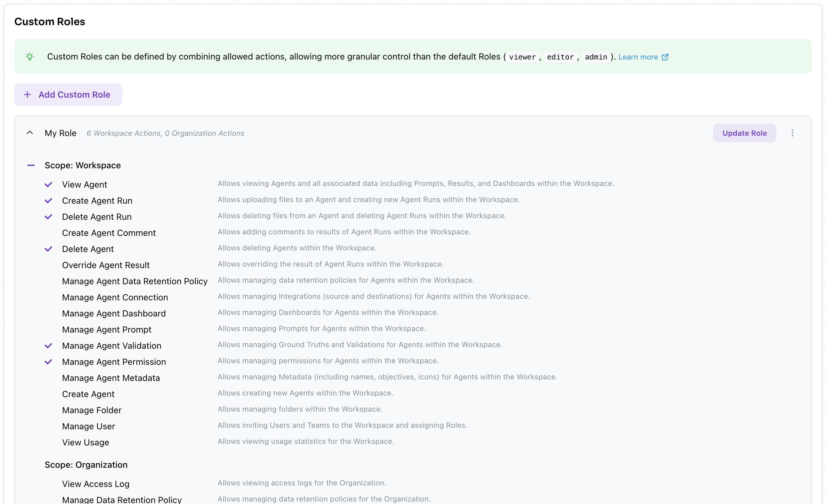Click the lightbulb tip icon
The image size is (826, 504).
(30, 57)
